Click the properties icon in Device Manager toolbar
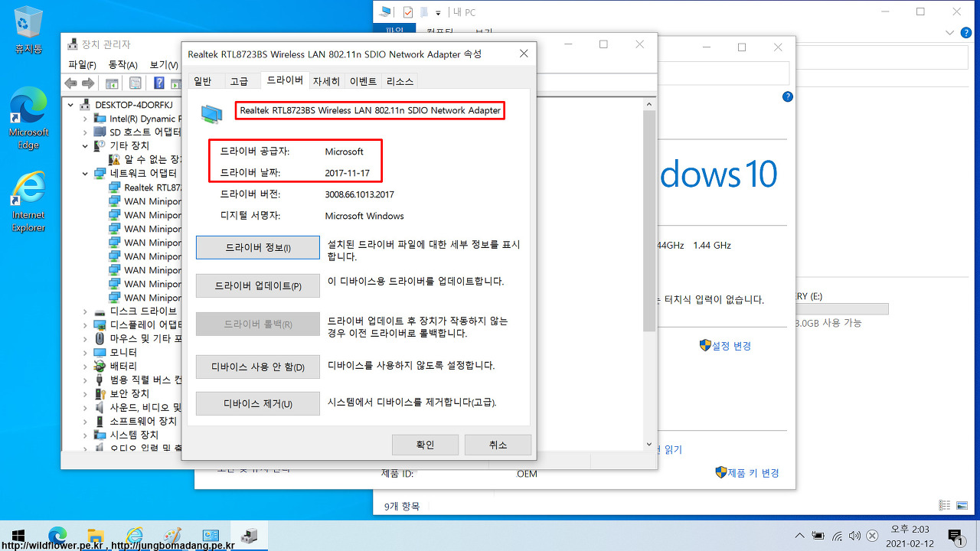 (135, 83)
